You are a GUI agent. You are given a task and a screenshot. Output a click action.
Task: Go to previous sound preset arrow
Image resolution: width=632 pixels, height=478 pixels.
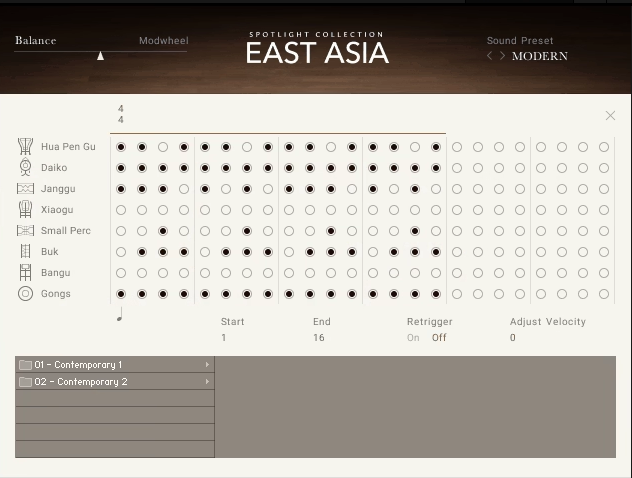(x=490, y=56)
